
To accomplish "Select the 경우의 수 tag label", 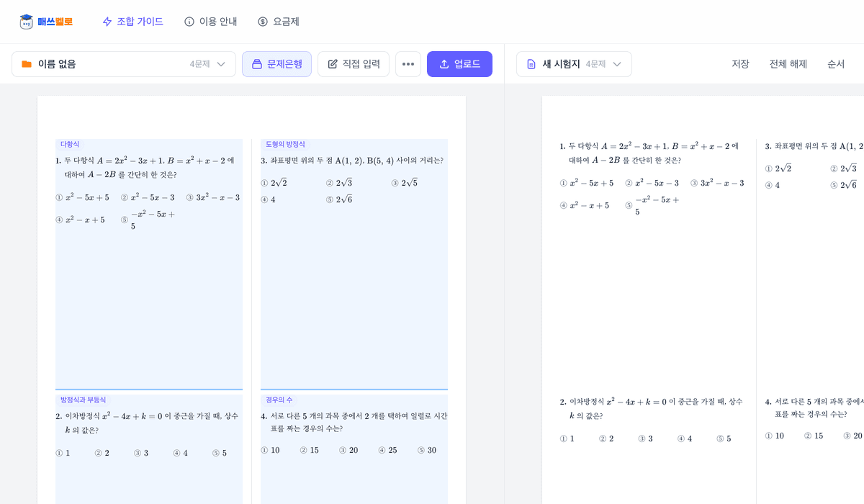I will [x=279, y=400].
